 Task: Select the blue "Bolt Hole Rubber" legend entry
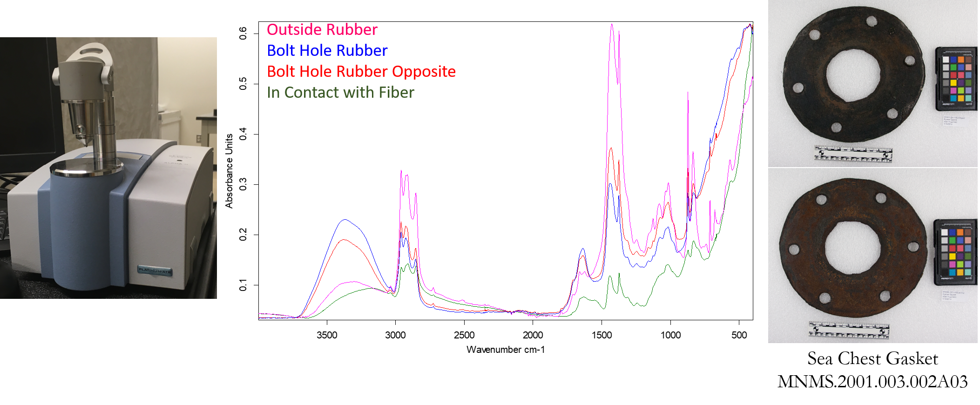pos(327,51)
